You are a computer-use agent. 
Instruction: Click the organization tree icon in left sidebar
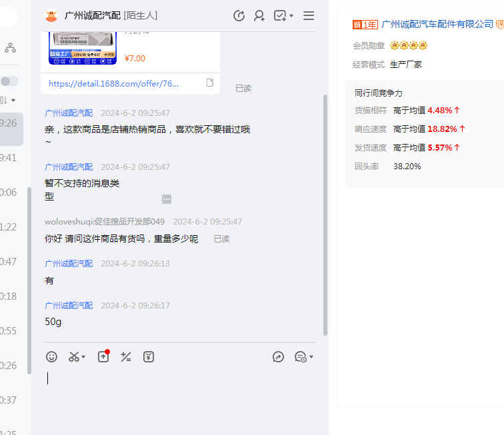[10, 48]
